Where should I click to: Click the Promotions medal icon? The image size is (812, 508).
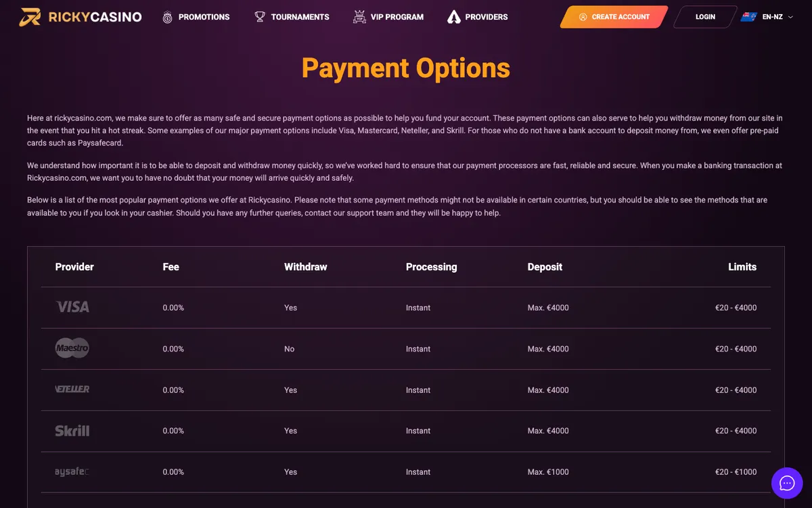[167, 17]
